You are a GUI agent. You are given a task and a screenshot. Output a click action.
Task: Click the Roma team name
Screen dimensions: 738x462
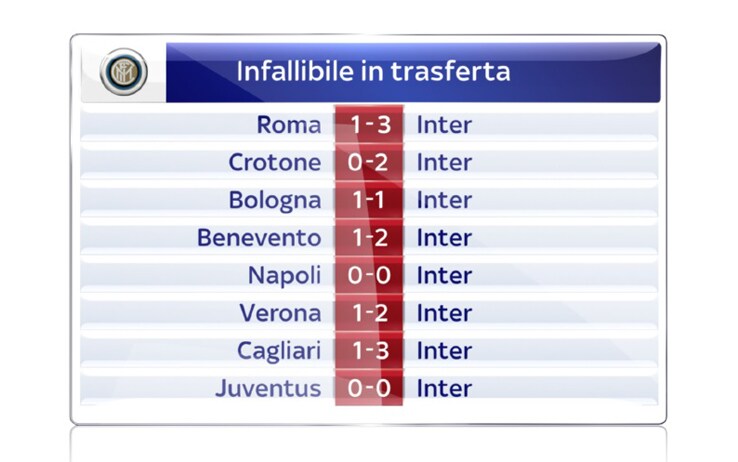pyautogui.click(x=289, y=125)
